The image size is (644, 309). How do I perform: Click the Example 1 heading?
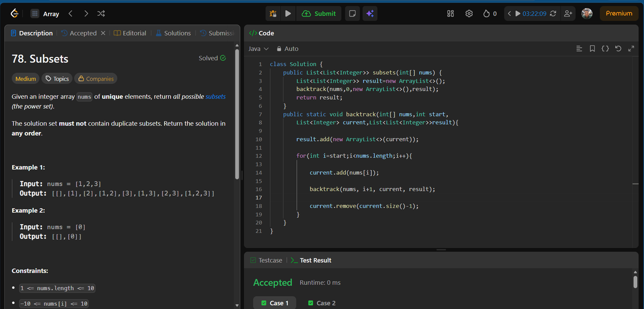point(28,167)
